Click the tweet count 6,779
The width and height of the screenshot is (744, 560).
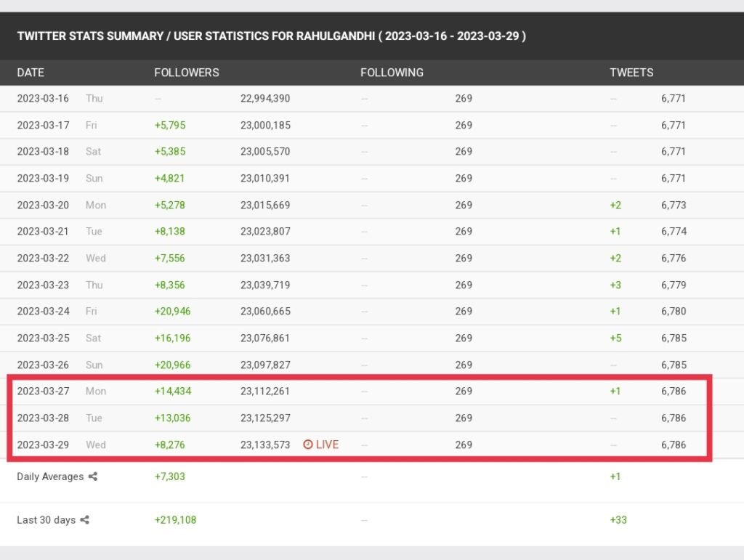point(674,285)
